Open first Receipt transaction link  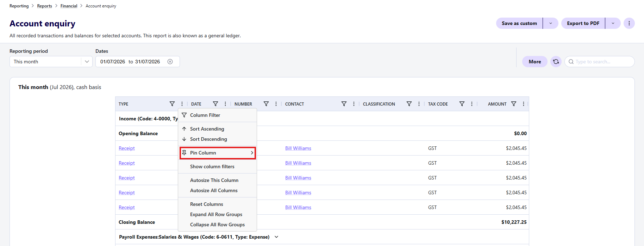click(127, 148)
